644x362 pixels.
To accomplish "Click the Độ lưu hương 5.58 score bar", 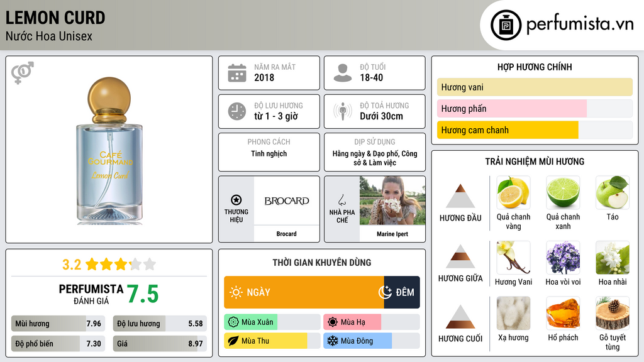I will tap(160, 324).
